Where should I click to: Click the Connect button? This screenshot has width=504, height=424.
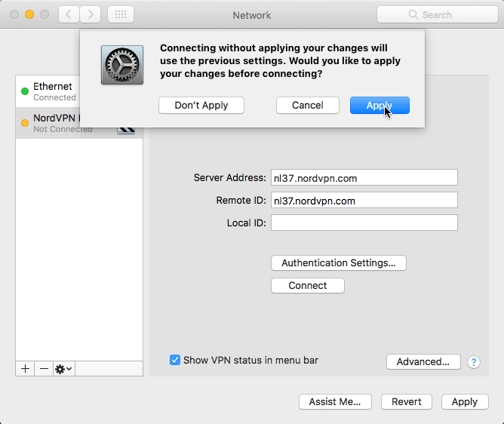(x=307, y=286)
